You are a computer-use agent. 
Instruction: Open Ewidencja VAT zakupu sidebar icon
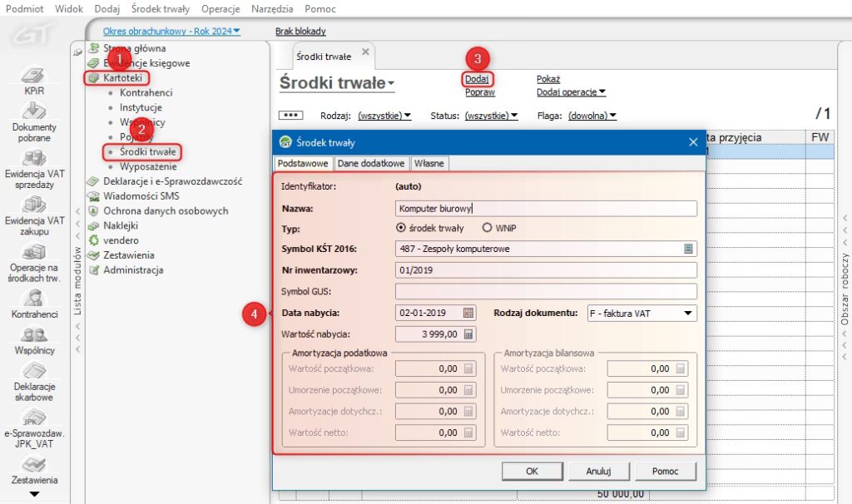[34, 205]
